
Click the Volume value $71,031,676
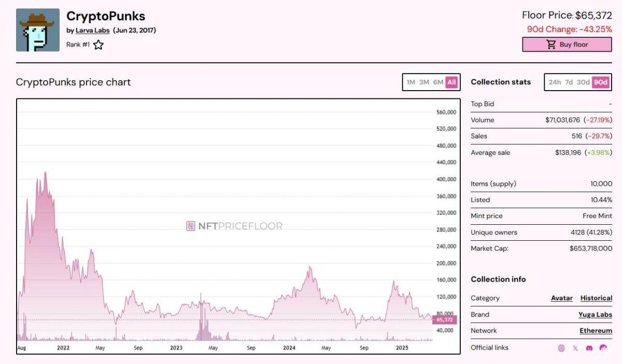pos(562,120)
